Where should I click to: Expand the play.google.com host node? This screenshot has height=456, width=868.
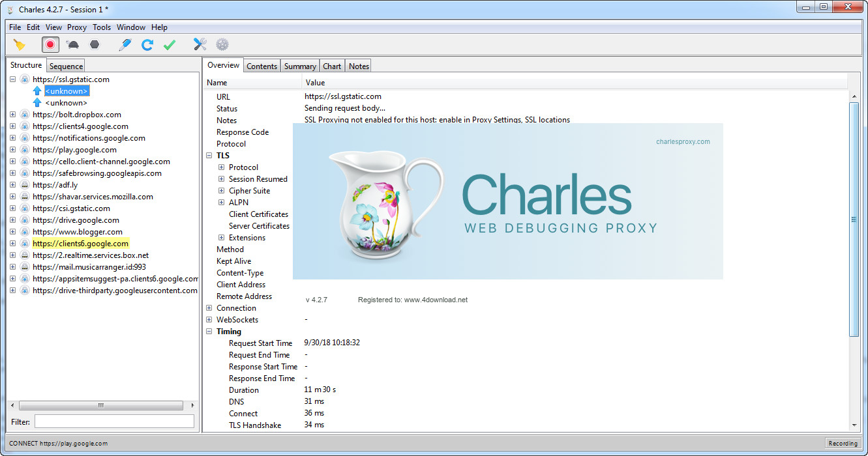point(13,150)
